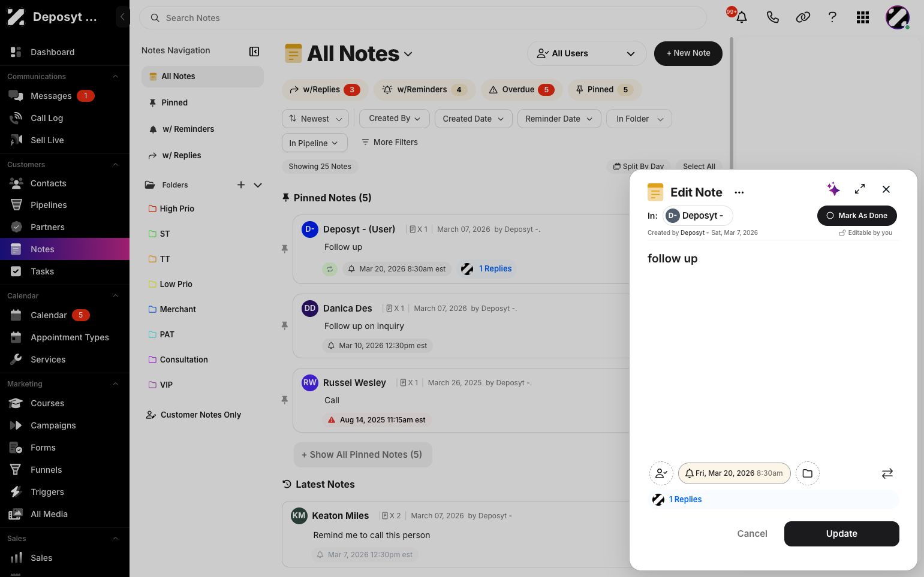The height and width of the screenshot is (577, 924).
Task: Click the AI sparkle icon in Edit Note
Action: [x=833, y=189]
